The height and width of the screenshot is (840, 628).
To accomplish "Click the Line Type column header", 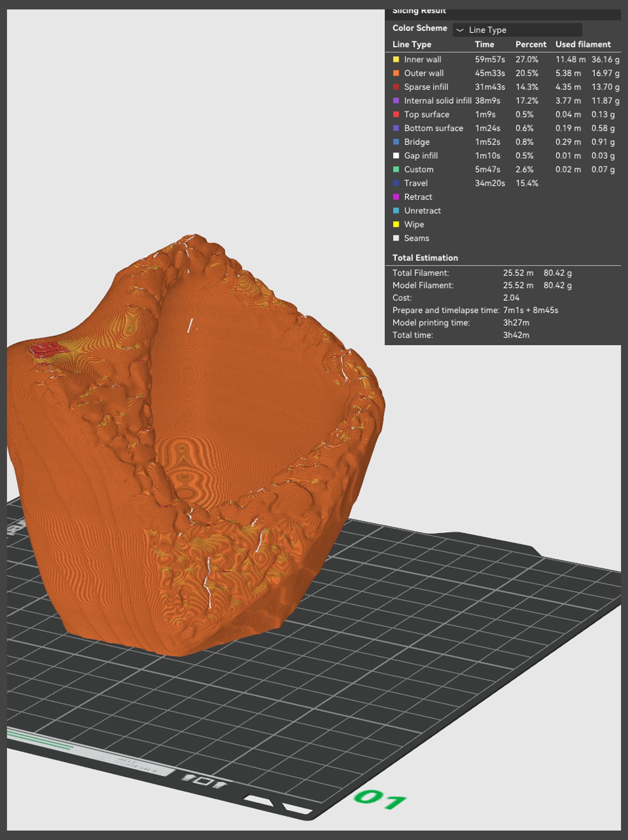I will point(412,44).
